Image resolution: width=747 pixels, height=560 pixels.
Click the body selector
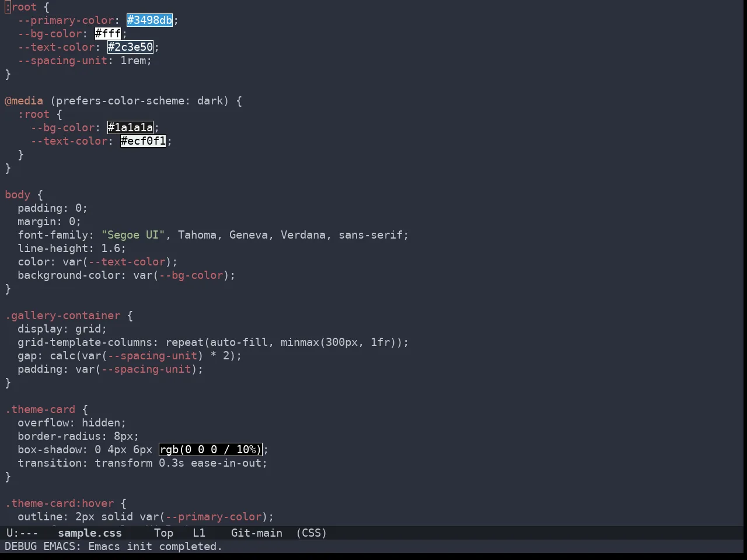[x=18, y=195]
